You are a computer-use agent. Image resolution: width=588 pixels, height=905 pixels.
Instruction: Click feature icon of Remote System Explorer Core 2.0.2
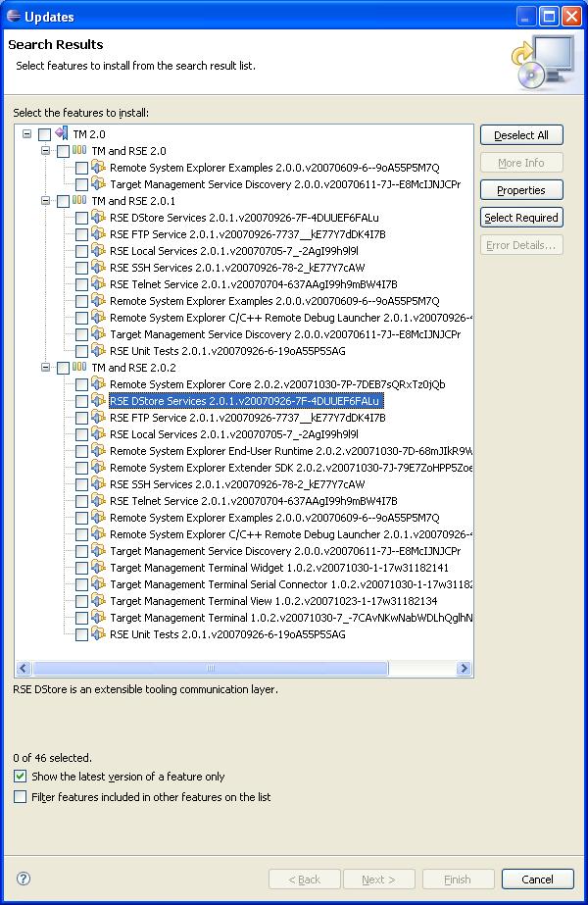coord(99,383)
